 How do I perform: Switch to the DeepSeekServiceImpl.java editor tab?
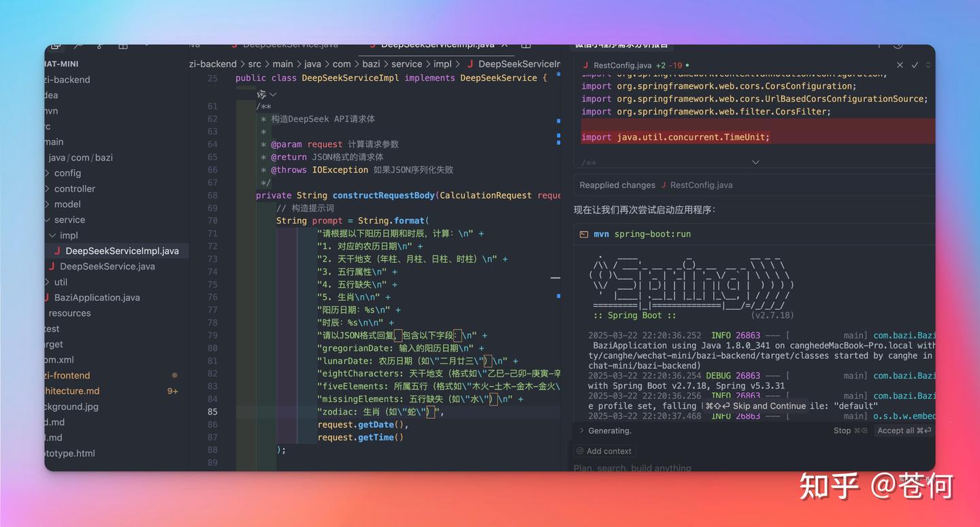(437, 45)
